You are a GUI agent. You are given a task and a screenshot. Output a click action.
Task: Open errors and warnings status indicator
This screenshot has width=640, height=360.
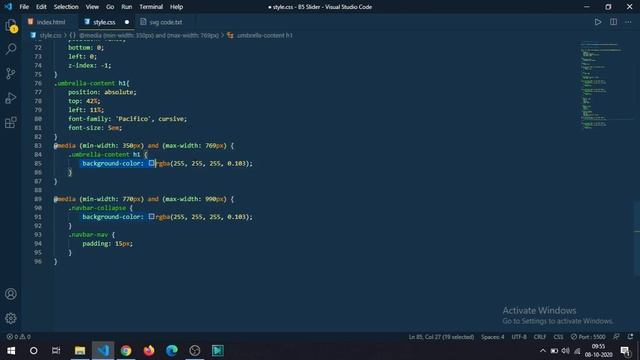(18, 337)
